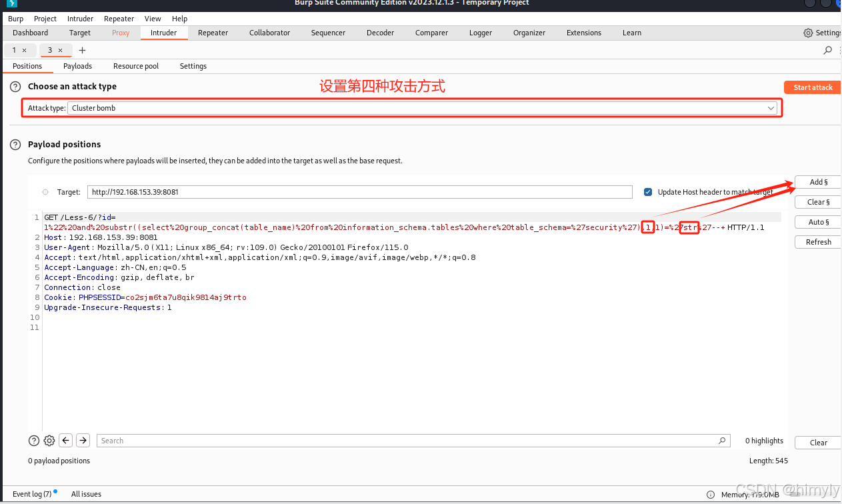Screen dimensions: 842x504
Task: Toggle Update Host header to match target
Action: point(648,192)
